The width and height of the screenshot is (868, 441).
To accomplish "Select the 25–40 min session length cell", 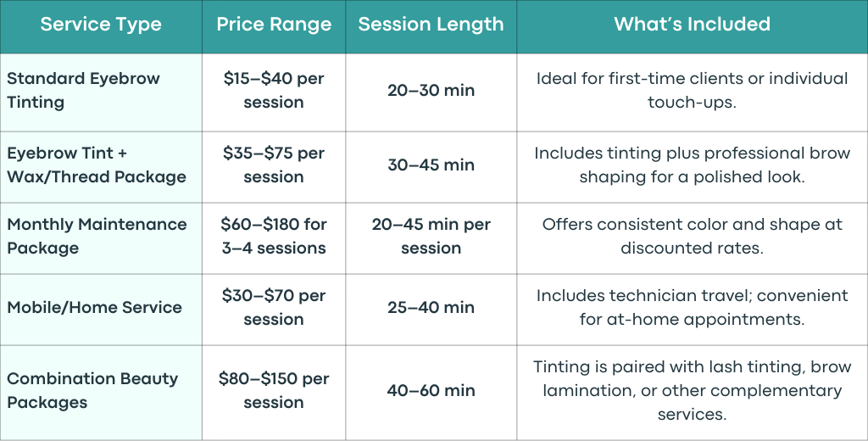I will point(431,308).
